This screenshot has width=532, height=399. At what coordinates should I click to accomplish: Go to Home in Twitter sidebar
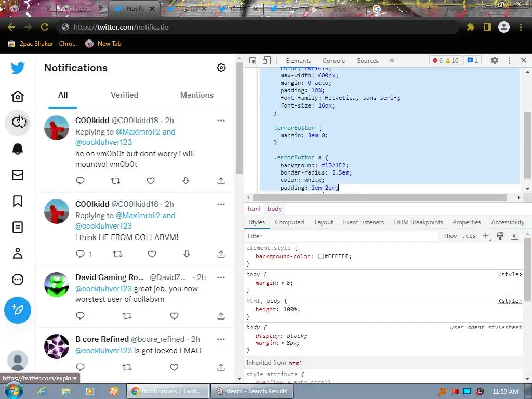click(18, 97)
